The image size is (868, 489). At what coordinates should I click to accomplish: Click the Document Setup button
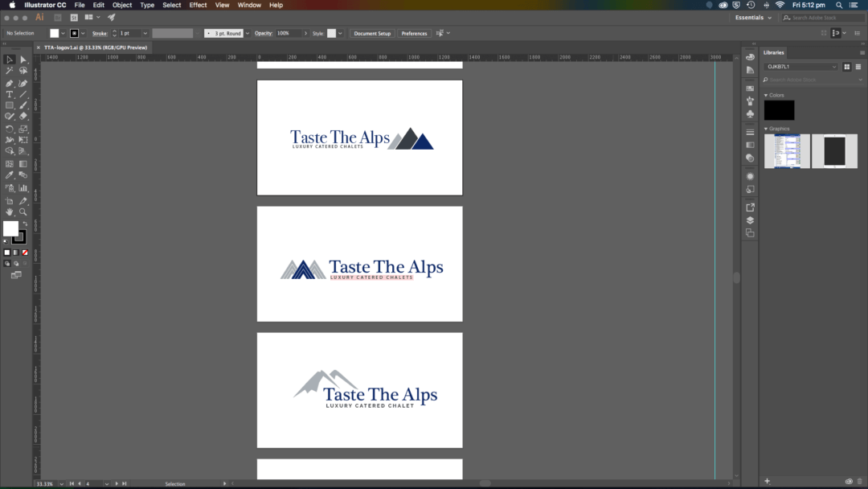[x=372, y=33]
